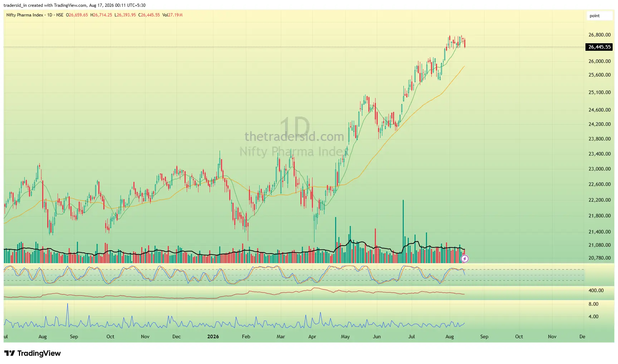Click the 22,600.00 price scale label
This screenshot has height=364, width=618.
tap(599, 185)
